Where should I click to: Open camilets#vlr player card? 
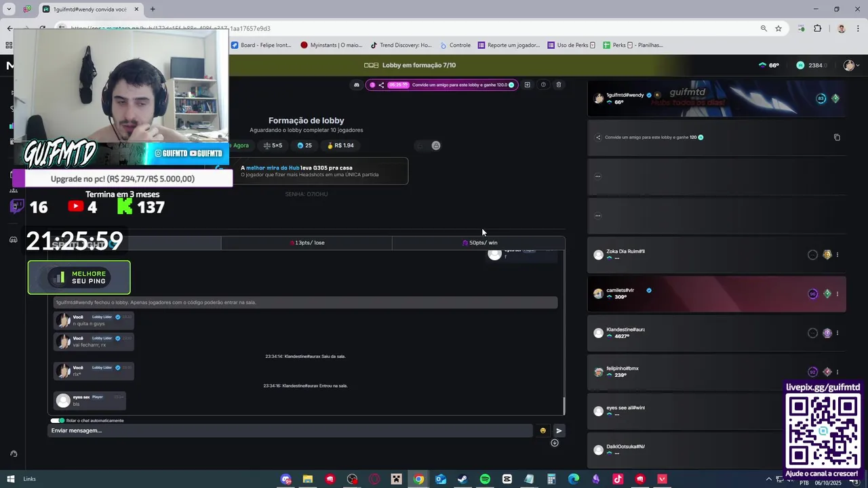click(716, 293)
